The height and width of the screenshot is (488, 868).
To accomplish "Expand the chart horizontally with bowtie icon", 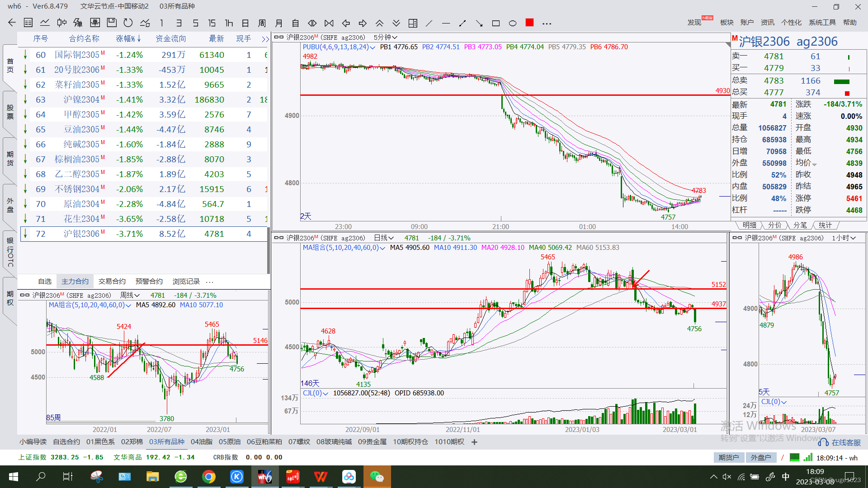I will [x=329, y=23].
